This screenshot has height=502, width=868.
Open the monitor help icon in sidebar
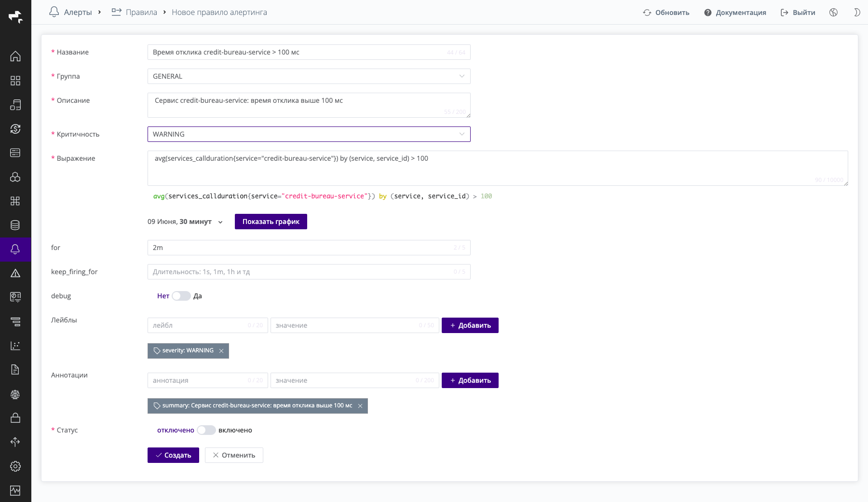(x=15, y=297)
